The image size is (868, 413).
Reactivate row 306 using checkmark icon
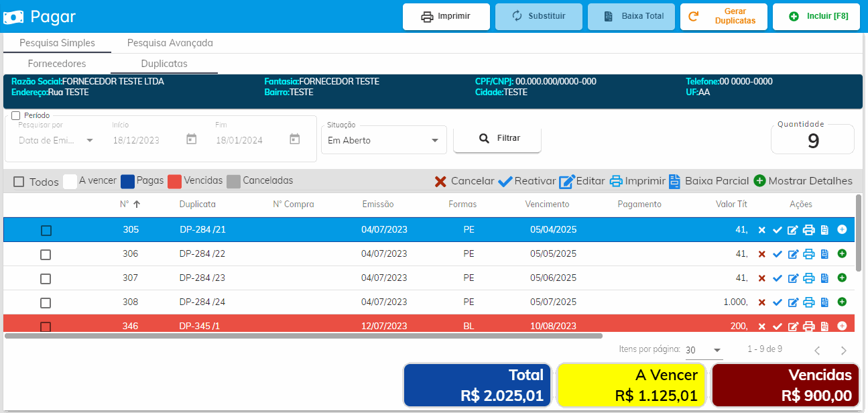[x=778, y=254]
